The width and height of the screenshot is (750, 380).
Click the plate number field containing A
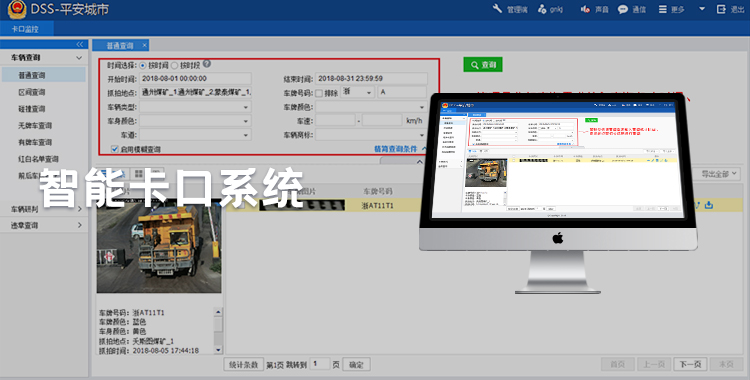click(402, 92)
